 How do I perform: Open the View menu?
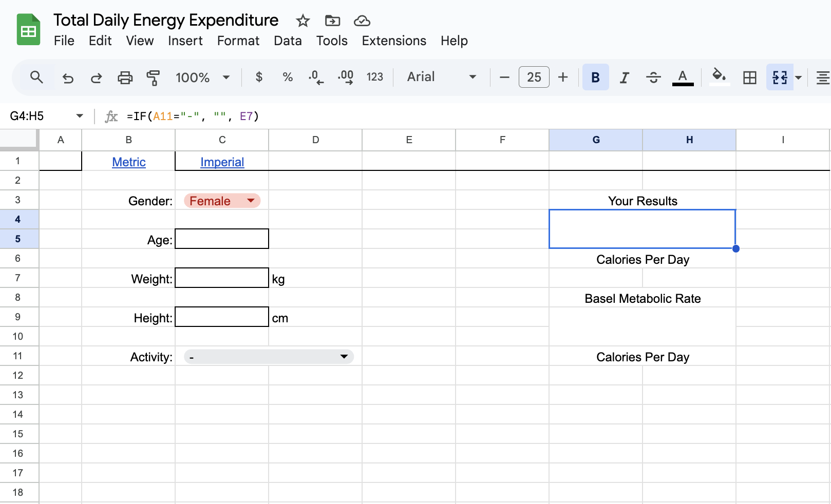pyautogui.click(x=140, y=41)
